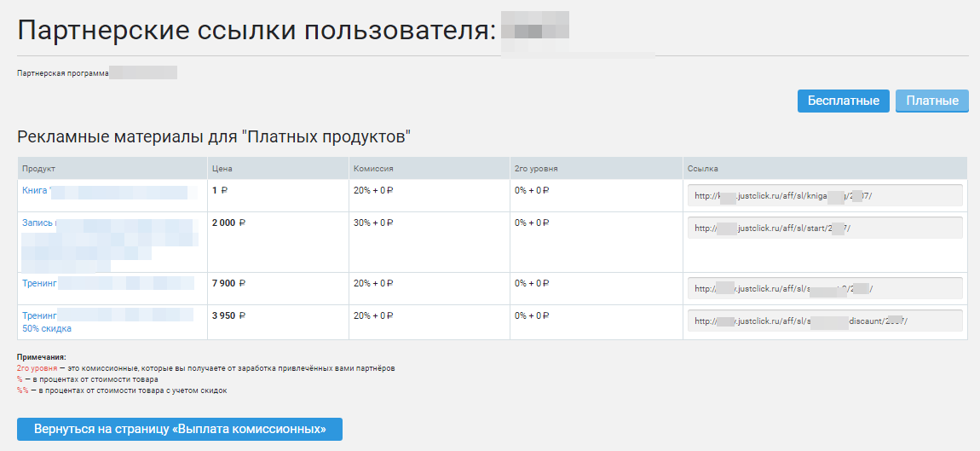Click the 2го уровня table column header
The width and height of the screenshot is (980, 451).
(x=536, y=169)
